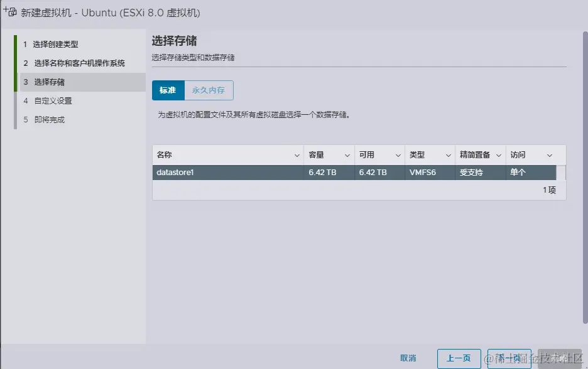
Task: Click the highlighted step 3 选择存储
Action: tap(52, 82)
